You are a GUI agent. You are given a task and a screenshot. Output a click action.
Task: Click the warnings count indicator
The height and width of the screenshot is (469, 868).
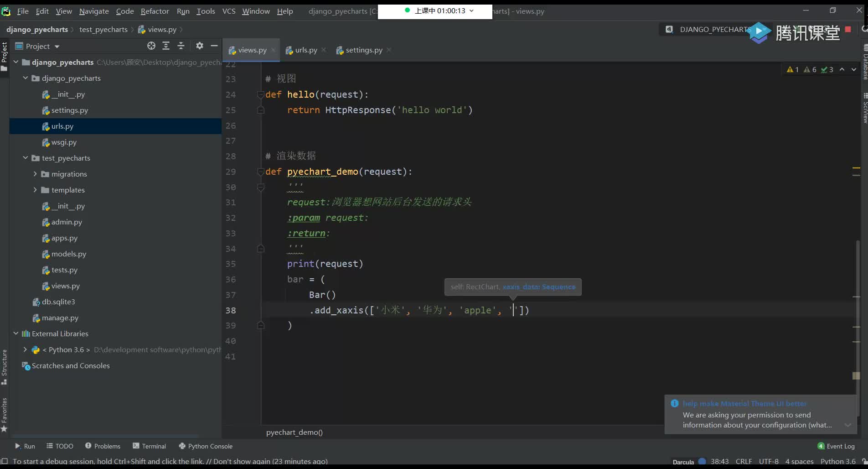(x=793, y=69)
